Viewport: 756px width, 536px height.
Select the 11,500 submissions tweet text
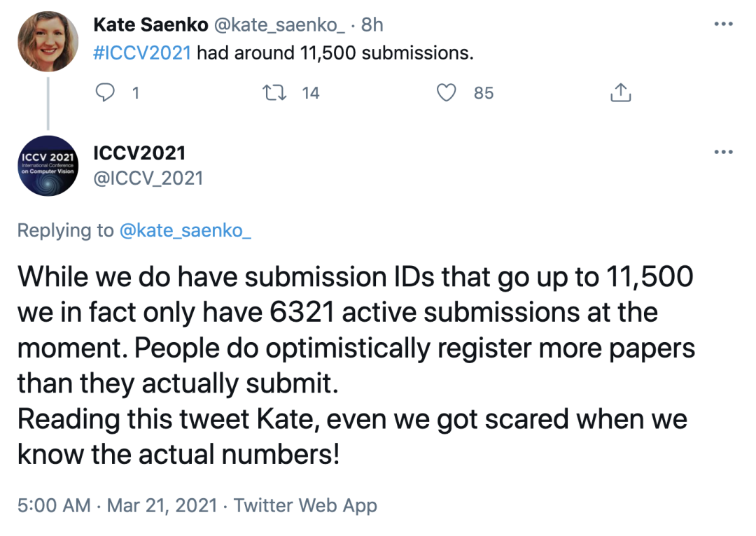coord(333,53)
